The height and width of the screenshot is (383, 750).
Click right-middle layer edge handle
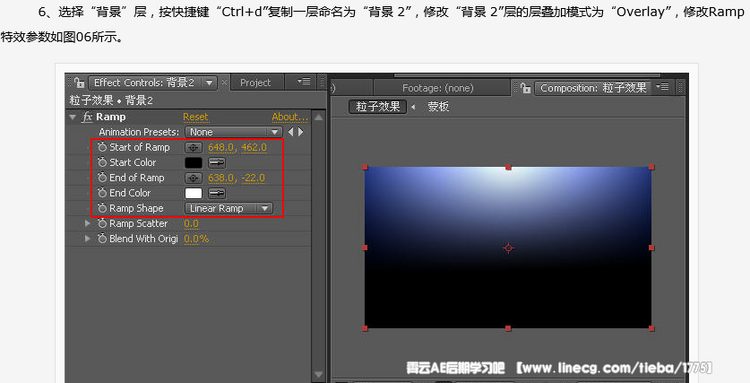651,248
